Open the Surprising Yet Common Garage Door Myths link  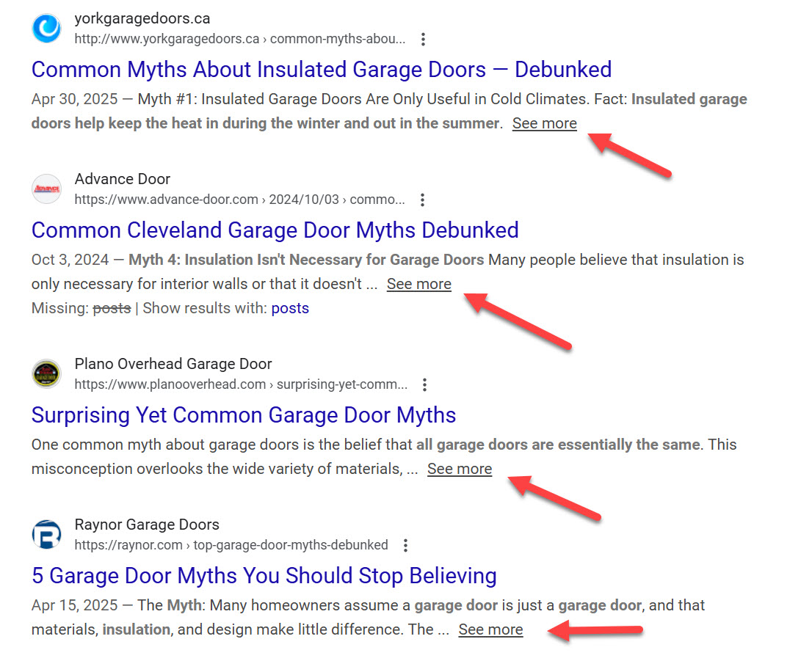(x=244, y=415)
